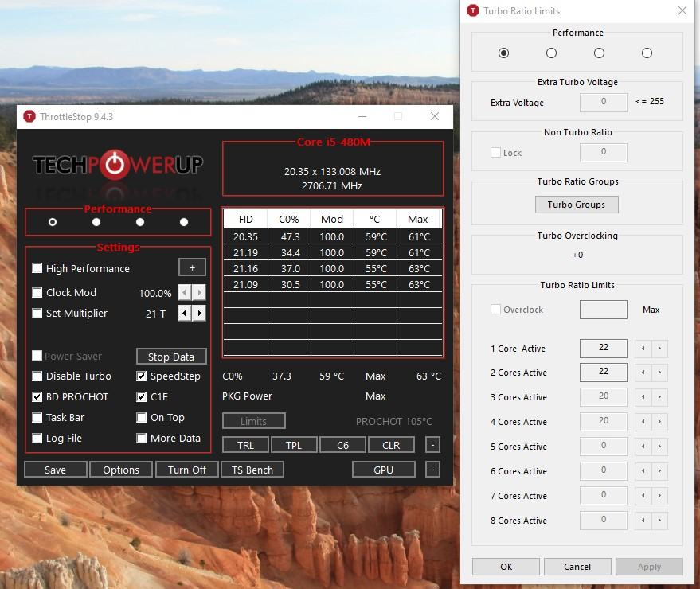Open Turbo Groups
Image resolution: width=700 pixels, height=589 pixels.
click(577, 205)
